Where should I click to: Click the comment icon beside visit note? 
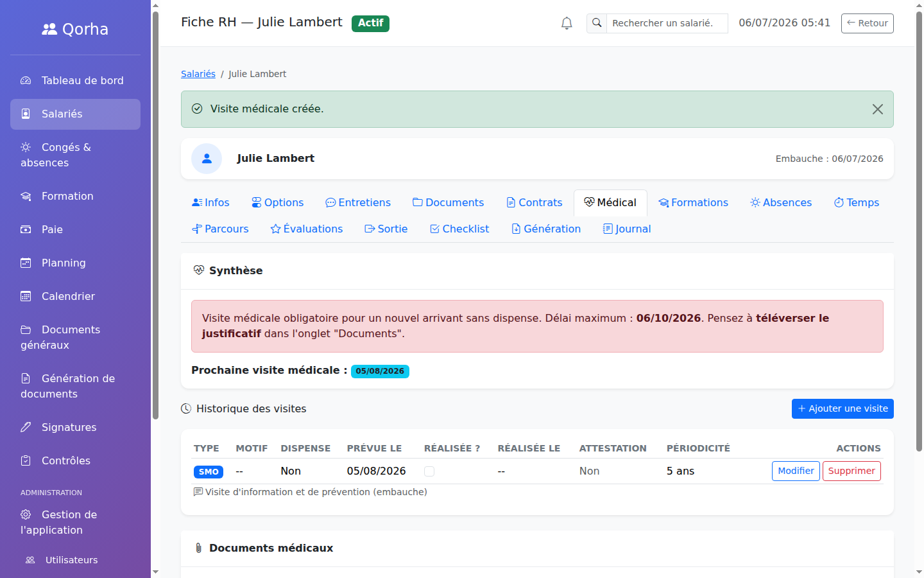coord(198,492)
